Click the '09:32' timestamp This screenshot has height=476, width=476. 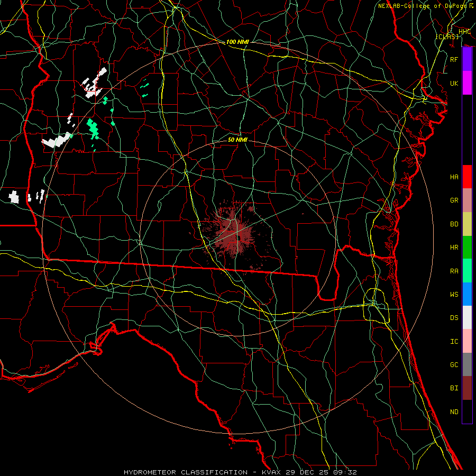(x=344, y=472)
